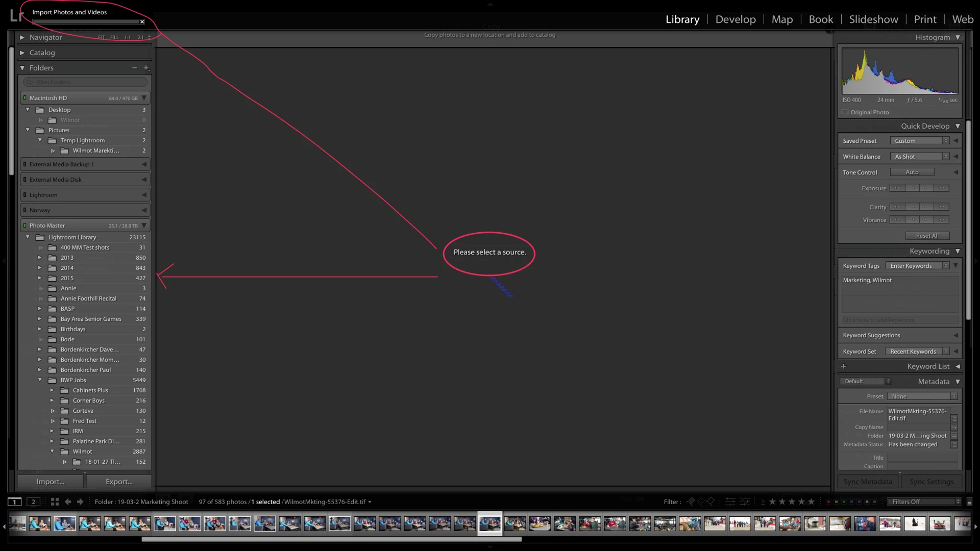Open grid view from filmstrip toolbar

(55, 502)
